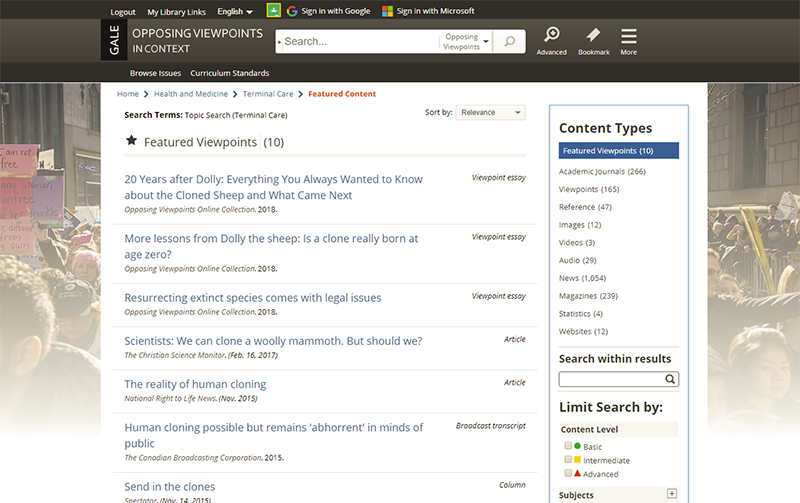Select Images (12) content type

point(580,225)
